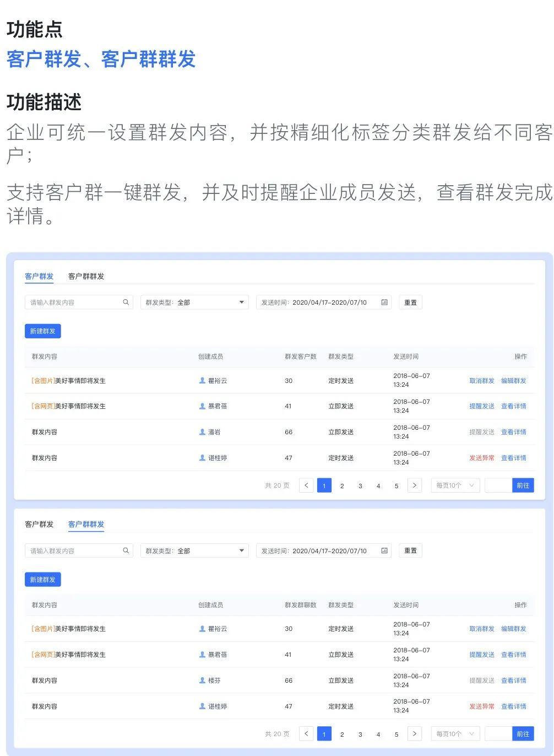This screenshot has height=756, width=554.
Task: Open calendar icon in bottom date range
Action: 384,550
